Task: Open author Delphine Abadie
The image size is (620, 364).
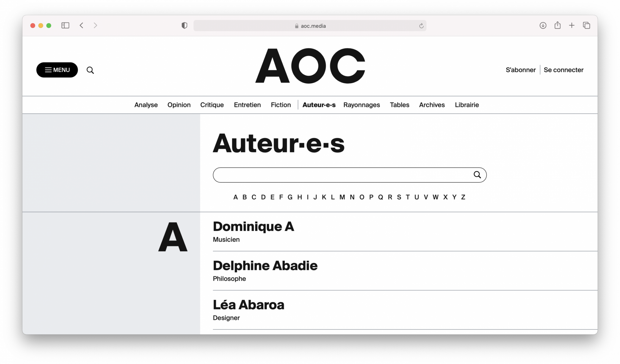Action: tap(265, 266)
